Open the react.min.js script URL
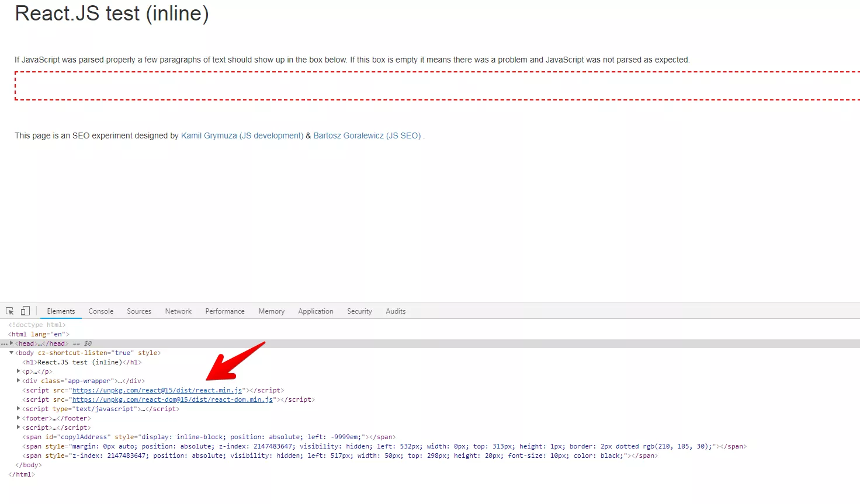The height and width of the screenshot is (504, 860). [x=157, y=390]
